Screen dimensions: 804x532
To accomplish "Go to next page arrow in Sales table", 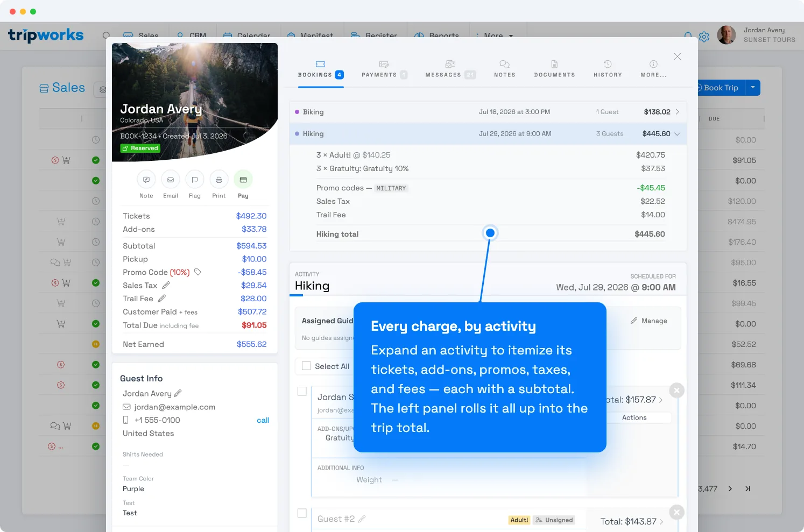I will [730, 489].
